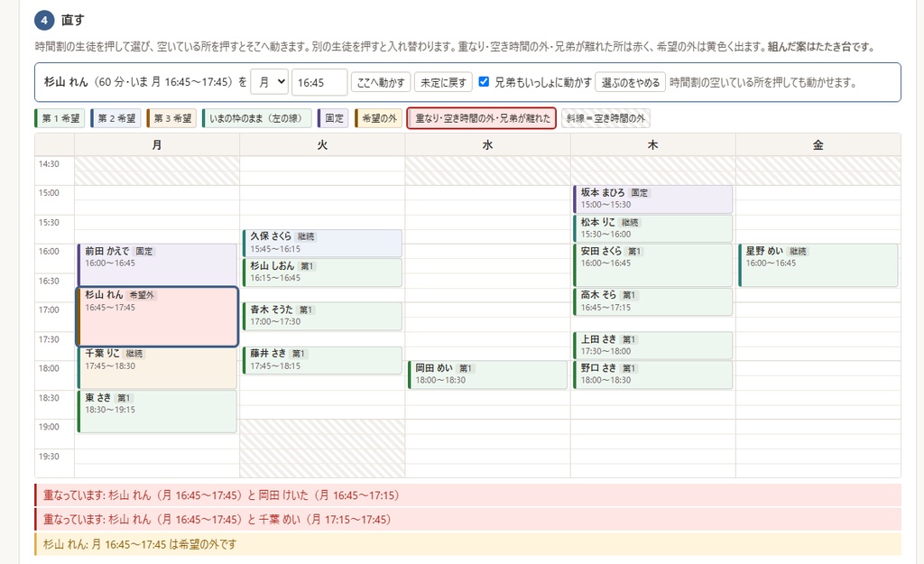Click overlap warning mentioning 千葉 めい

pyautogui.click(x=468, y=520)
